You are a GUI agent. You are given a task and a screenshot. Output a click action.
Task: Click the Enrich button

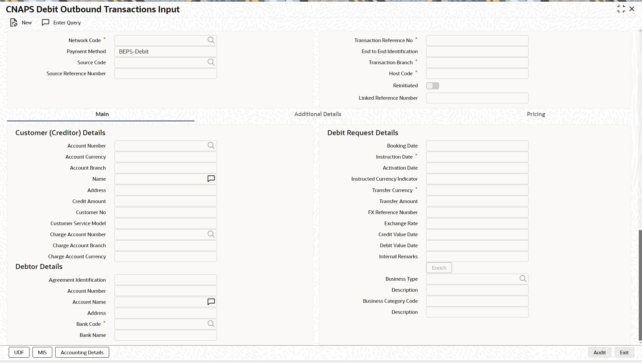pos(439,268)
